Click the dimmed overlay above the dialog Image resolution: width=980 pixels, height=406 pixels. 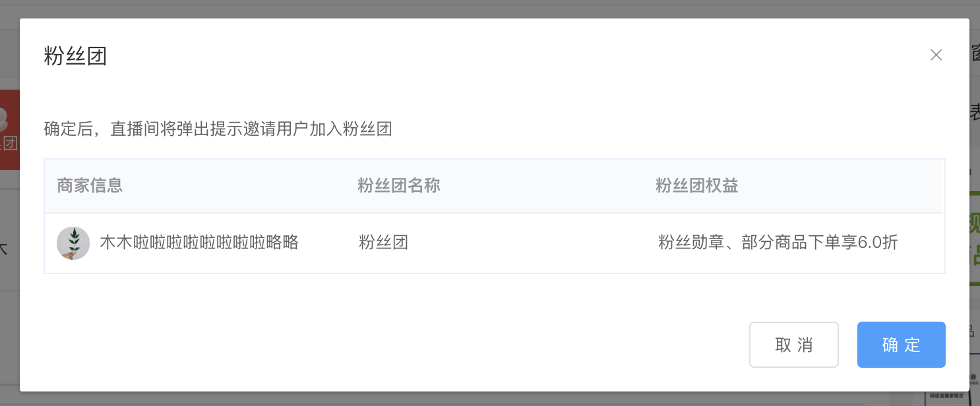(x=490, y=9)
